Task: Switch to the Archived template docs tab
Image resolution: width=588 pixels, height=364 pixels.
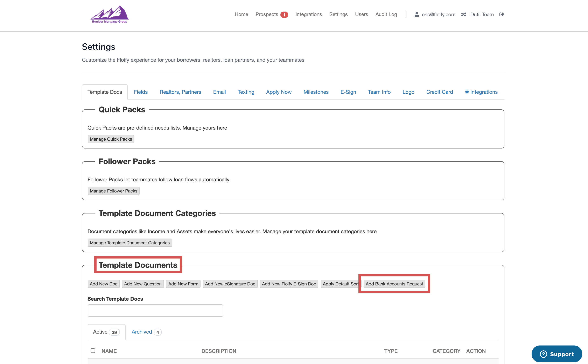Action: [142, 332]
